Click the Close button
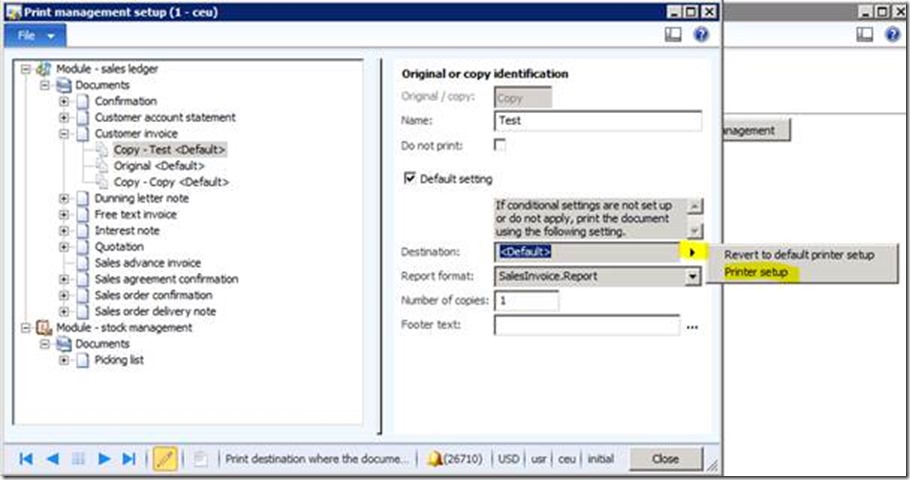This screenshot has height=480, width=910. [x=666, y=459]
